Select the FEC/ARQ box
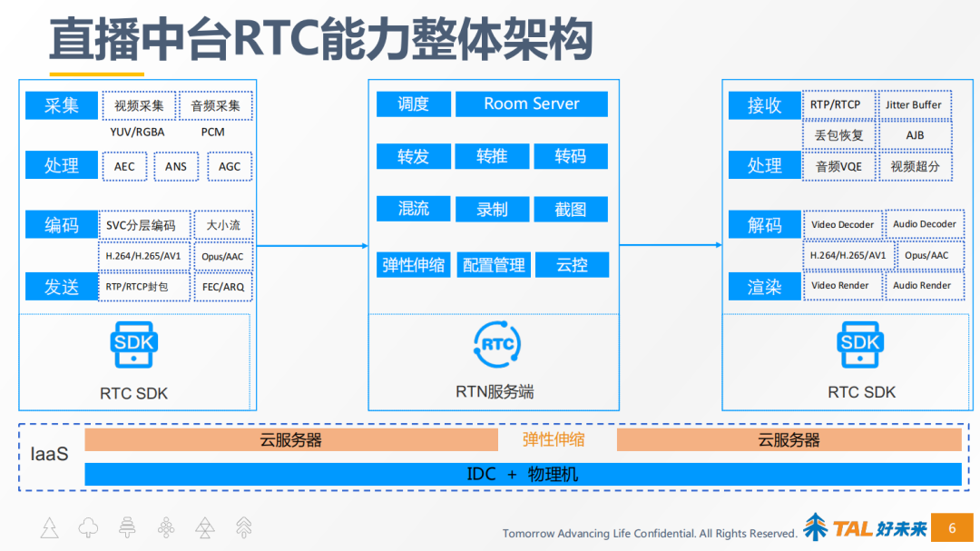Viewport: 980px width, 551px height. 223,287
